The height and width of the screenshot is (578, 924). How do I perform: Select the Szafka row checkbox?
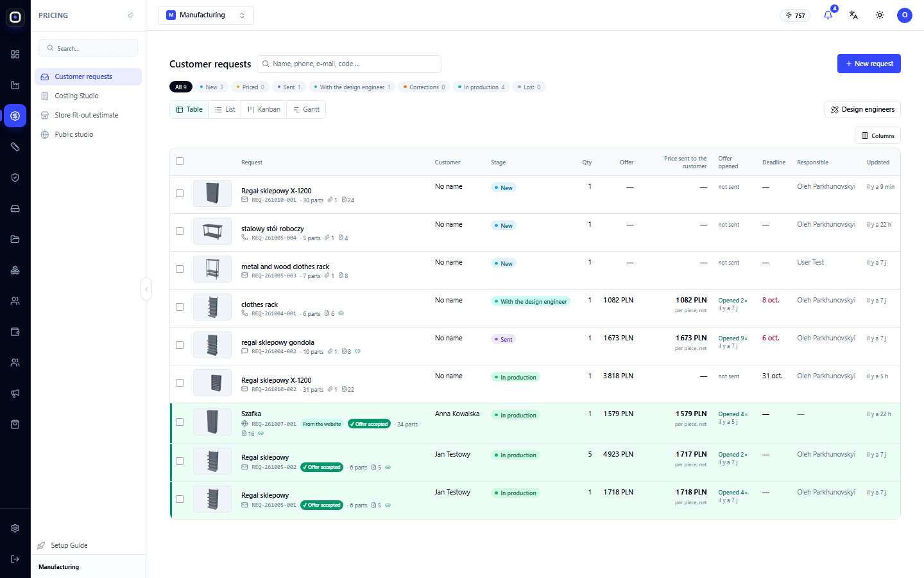180,422
